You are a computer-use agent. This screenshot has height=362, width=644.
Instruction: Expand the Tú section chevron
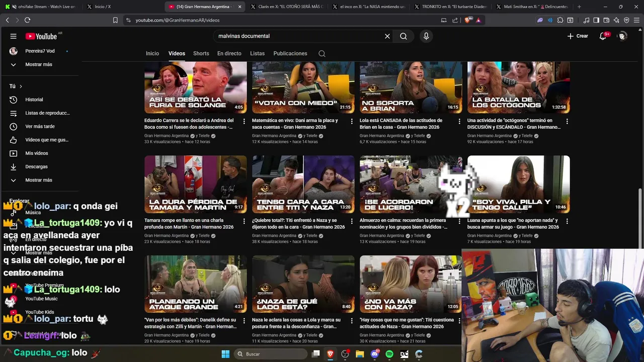point(21,86)
